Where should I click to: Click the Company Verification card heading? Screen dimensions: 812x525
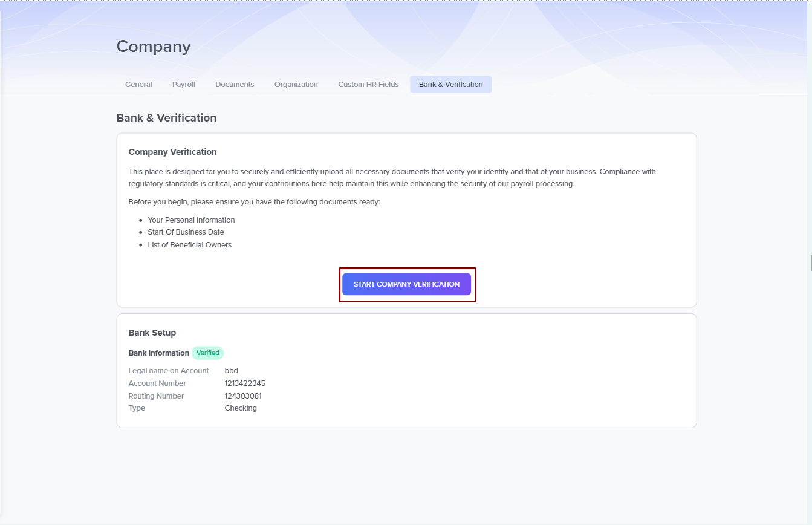pyautogui.click(x=172, y=152)
